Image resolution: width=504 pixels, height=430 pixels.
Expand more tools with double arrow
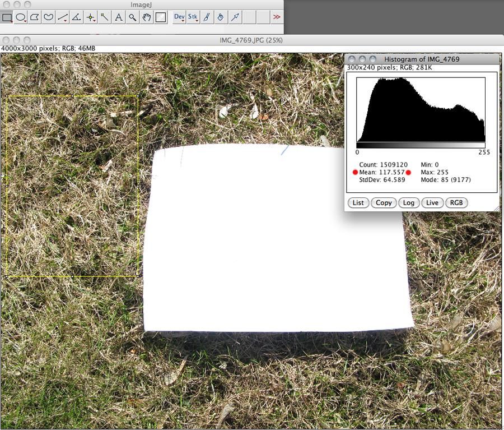click(x=277, y=17)
